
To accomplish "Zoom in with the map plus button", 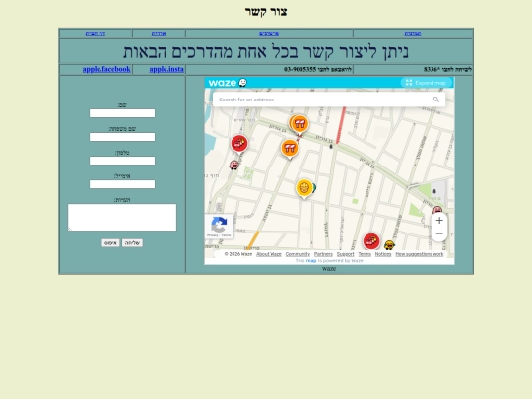I will (x=439, y=221).
